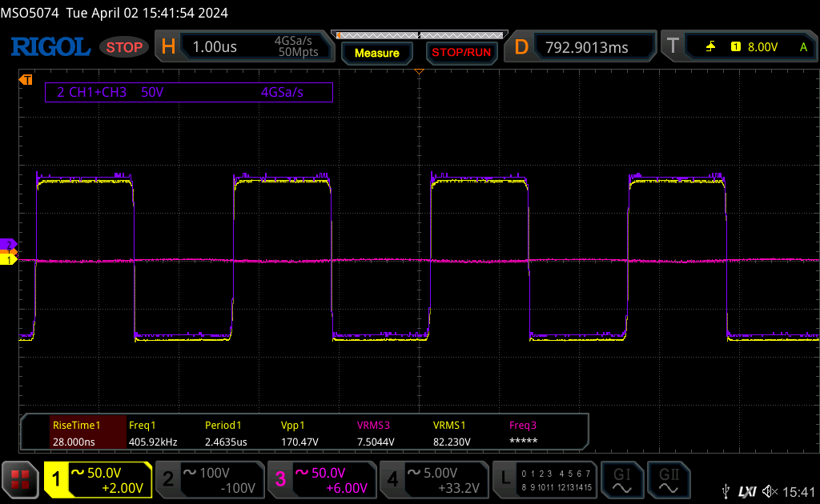Select the 8.00V trigger level
This screenshot has width=820, height=504.
(762, 47)
